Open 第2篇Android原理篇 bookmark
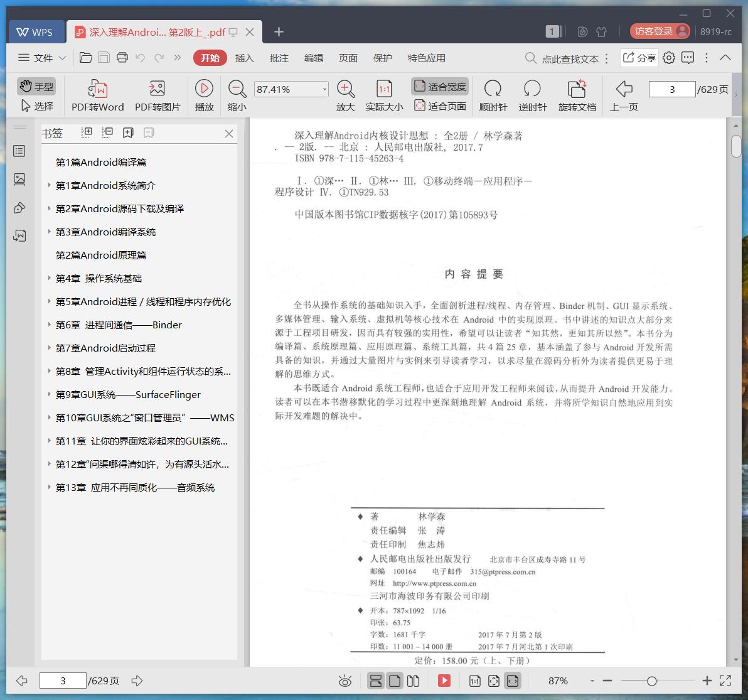Image resolution: width=748 pixels, height=700 pixels. click(x=100, y=255)
